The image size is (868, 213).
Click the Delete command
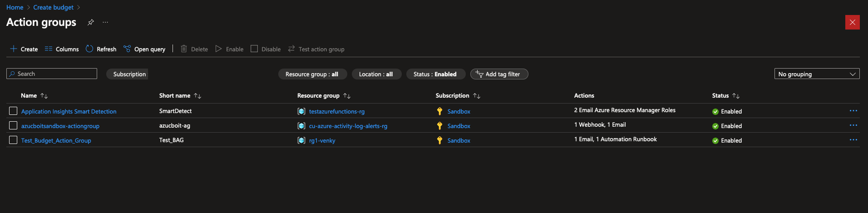point(194,49)
